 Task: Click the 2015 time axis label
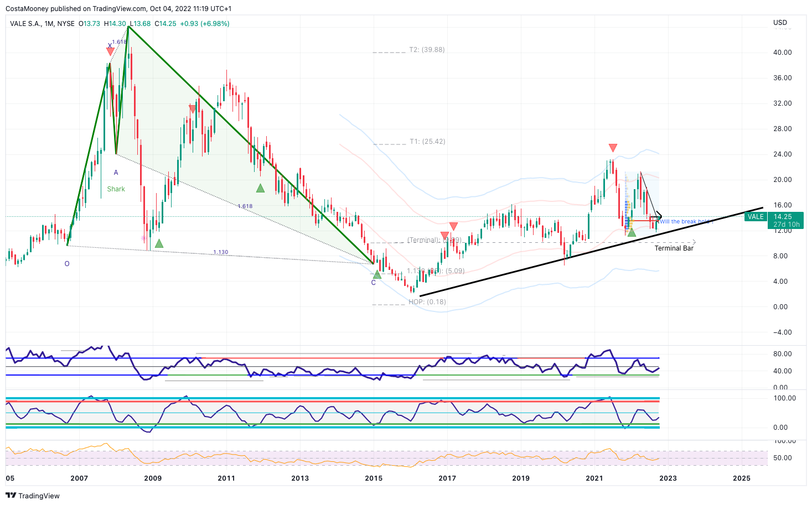tap(374, 478)
